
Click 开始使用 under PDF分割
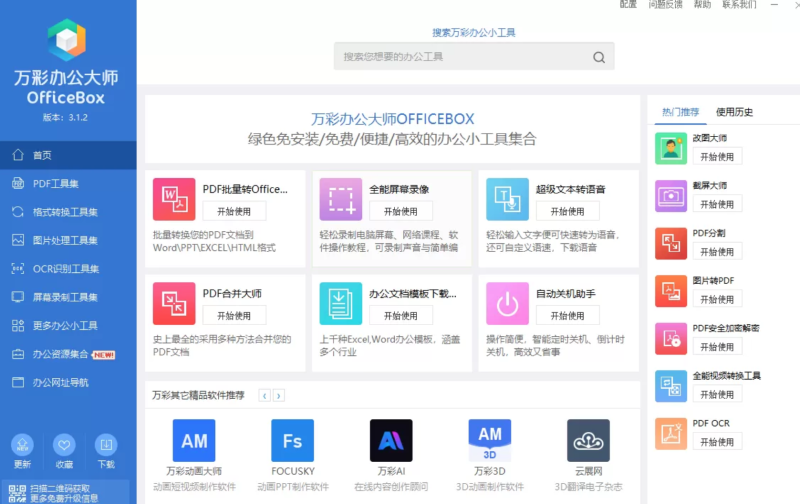[x=717, y=252]
